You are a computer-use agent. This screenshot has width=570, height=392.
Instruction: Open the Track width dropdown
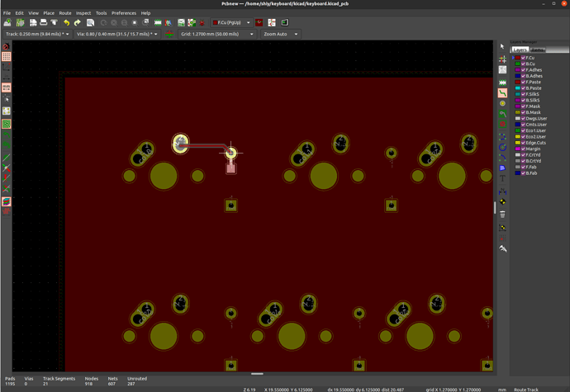(37, 34)
